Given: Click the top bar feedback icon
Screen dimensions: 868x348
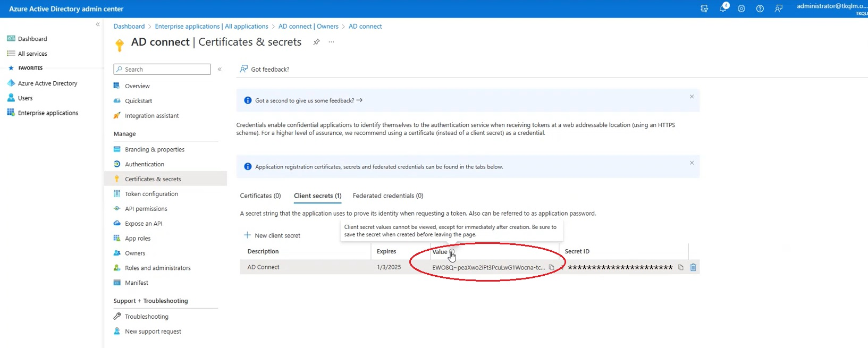Looking at the screenshot, I should (779, 9).
